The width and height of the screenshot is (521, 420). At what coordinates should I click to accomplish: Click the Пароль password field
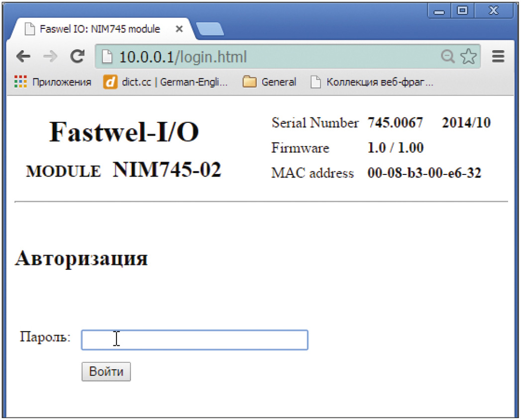pyautogui.click(x=195, y=339)
